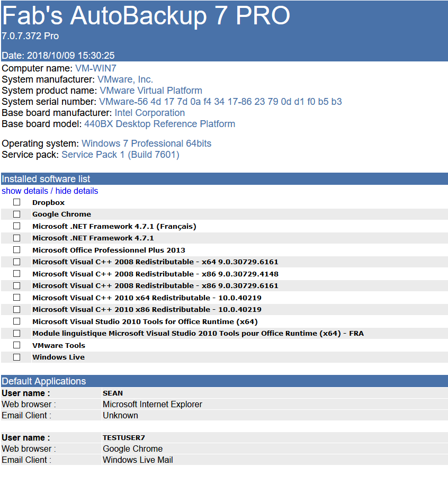
Task: Tick Visual Studio 2010 Tools for Office Runtime box
Action: 16,321
